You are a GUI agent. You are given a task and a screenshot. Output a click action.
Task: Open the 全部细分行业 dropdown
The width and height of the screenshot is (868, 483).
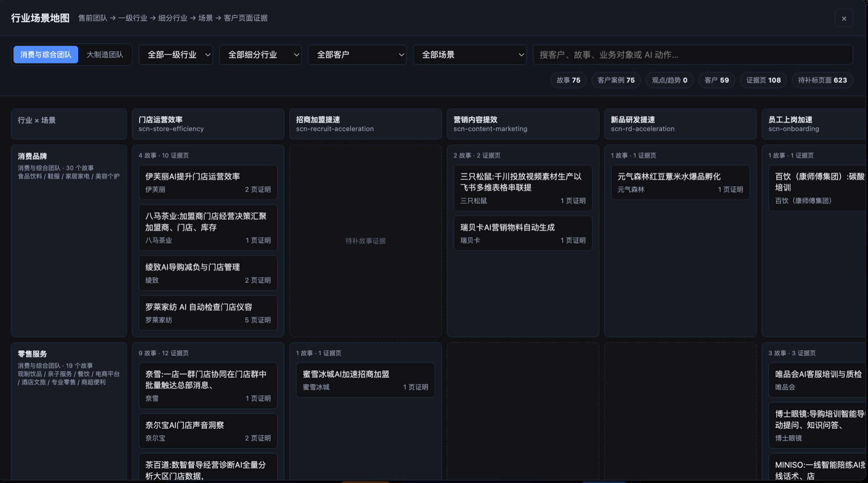(260, 55)
